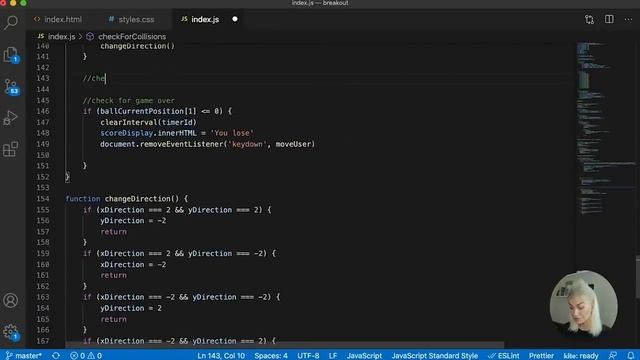Open the Accounts menu icon
640x360 pixels.
coord(11,300)
